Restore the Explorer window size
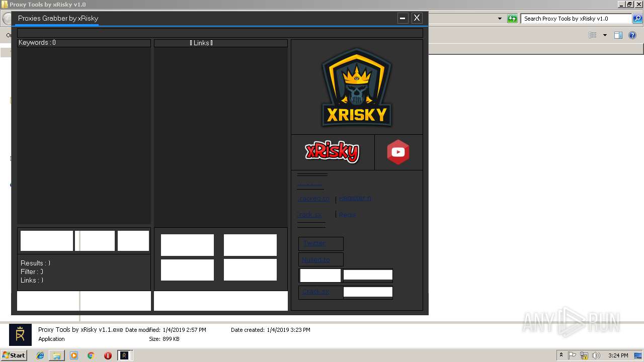Screen dimensions: 644x362 pos(629,5)
